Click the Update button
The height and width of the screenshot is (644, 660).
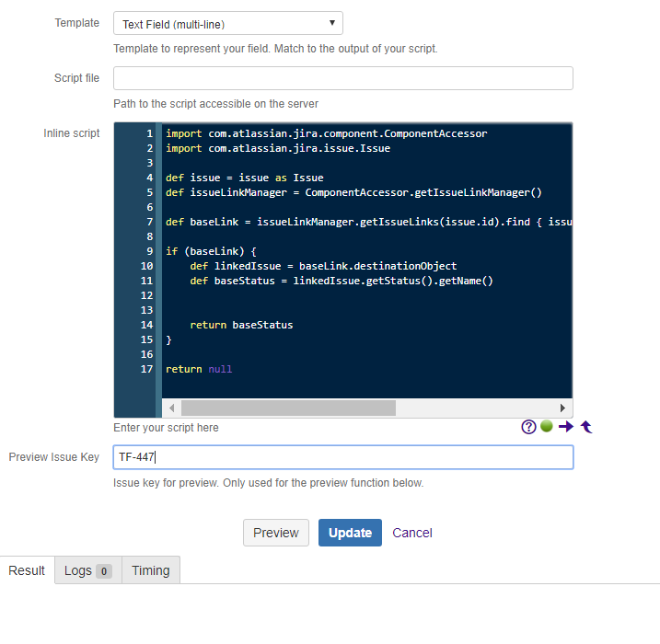click(350, 533)
